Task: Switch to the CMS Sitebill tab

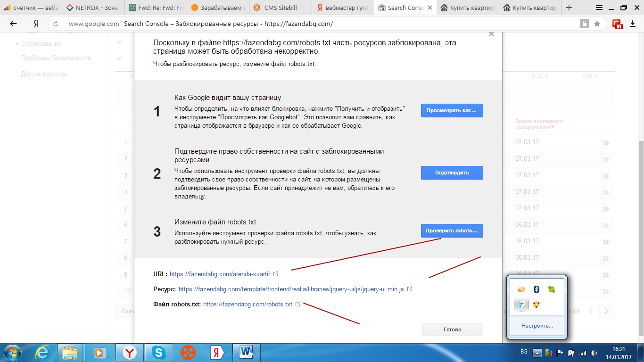Action: pyautogui.click(x=281, y=8)
